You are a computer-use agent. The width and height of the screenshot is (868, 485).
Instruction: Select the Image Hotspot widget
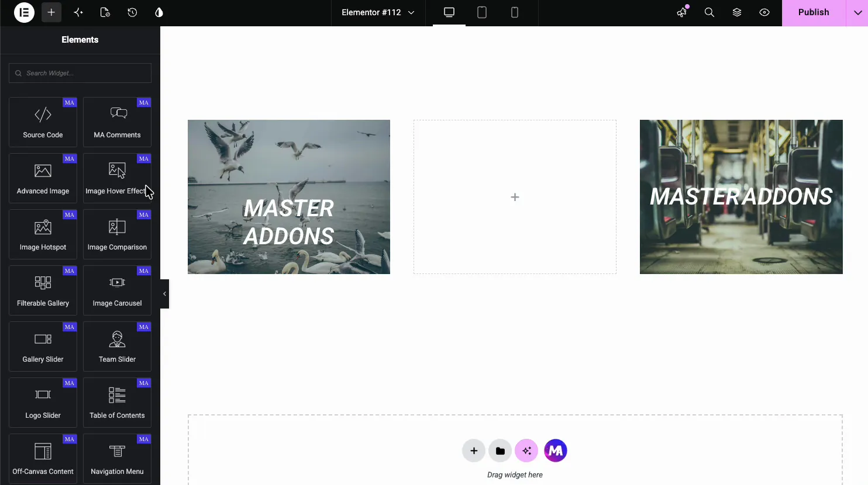[x=43, y=234]
